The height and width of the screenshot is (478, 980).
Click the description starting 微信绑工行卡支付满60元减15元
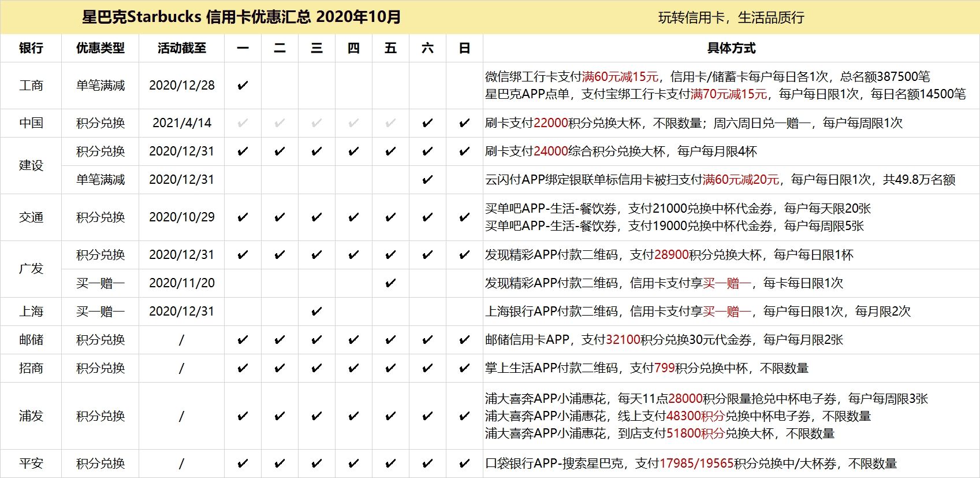pyautogui.click(x=707, y=77)
